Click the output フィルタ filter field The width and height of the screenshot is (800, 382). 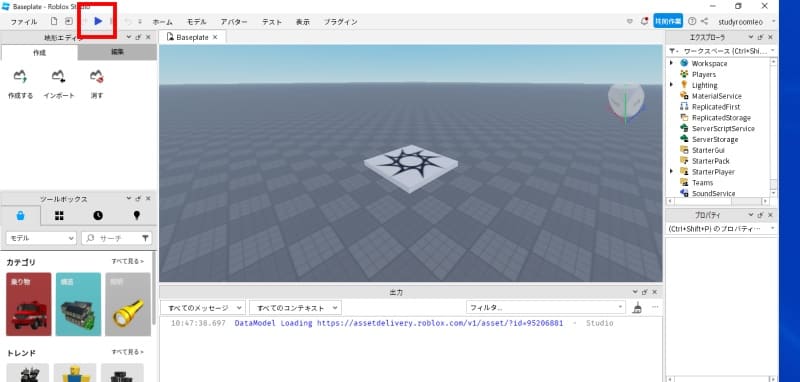[x=545, y=308]
